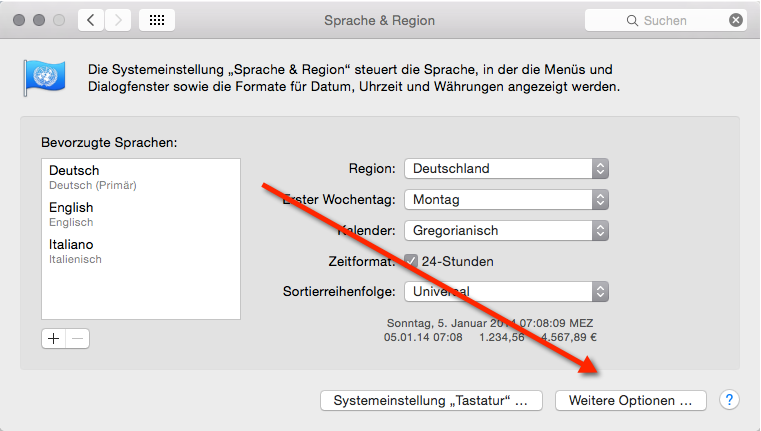Open the Kalender dropdown

[x=506, y=231]
